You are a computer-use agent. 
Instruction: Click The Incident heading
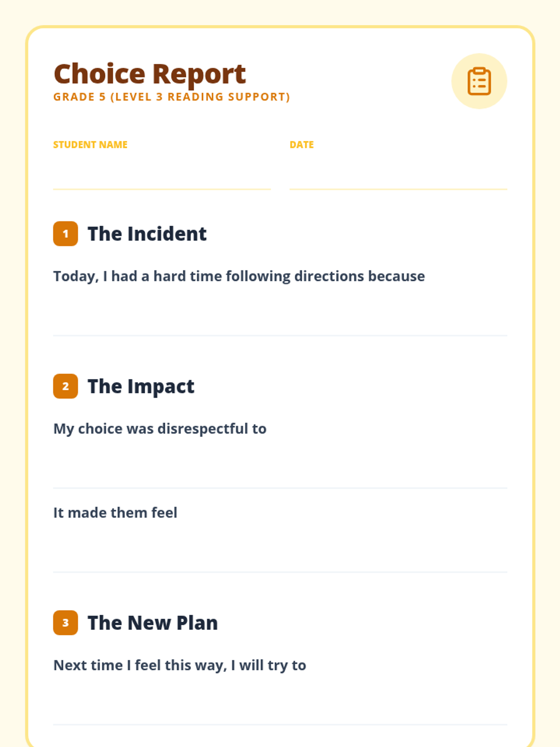(x=147, y=234)
